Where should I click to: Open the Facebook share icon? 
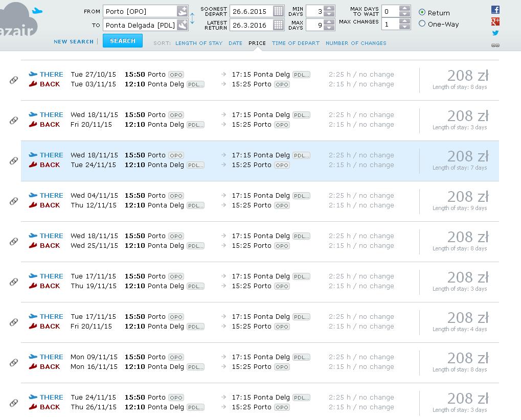coord(495,10)
